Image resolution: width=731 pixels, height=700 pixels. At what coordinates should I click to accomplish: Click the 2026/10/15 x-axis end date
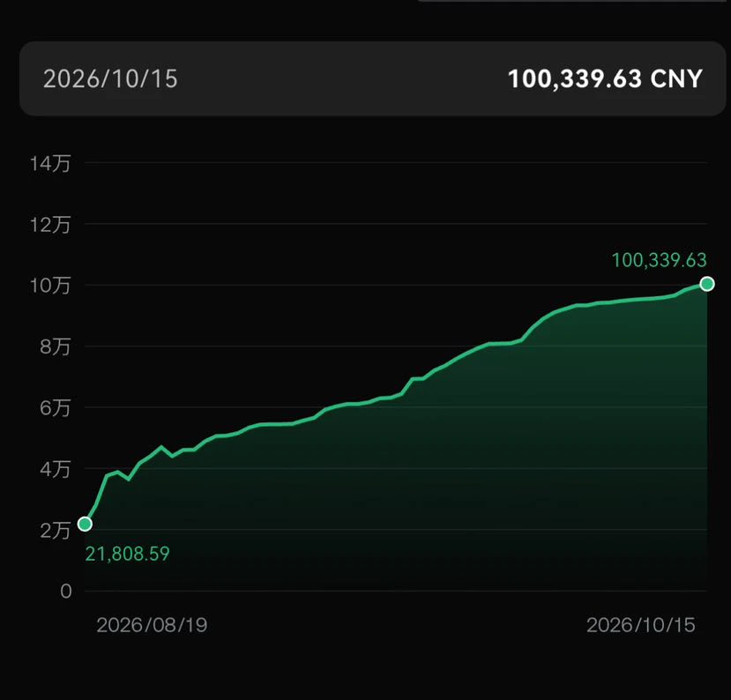pyautogui.click(x=641, y=625)
